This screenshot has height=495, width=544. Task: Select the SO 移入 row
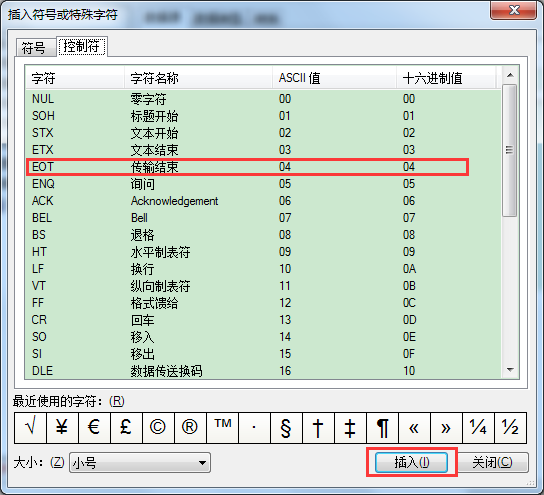click(264, 337)
